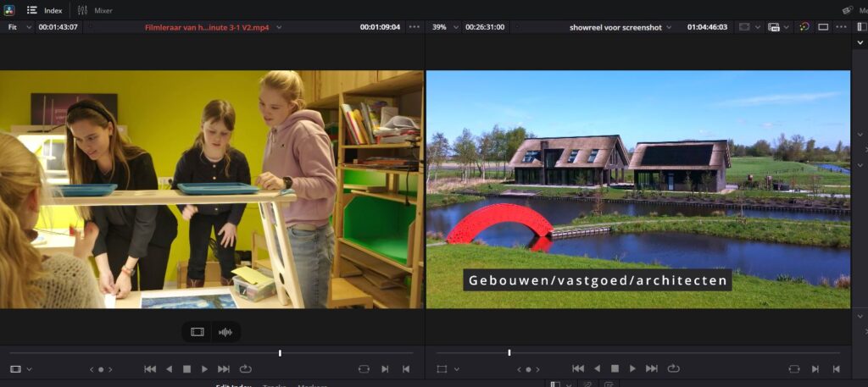Screen dimensions: 868x387
Task: Jump to last frame in source viewer
Action: click(224, 368)
